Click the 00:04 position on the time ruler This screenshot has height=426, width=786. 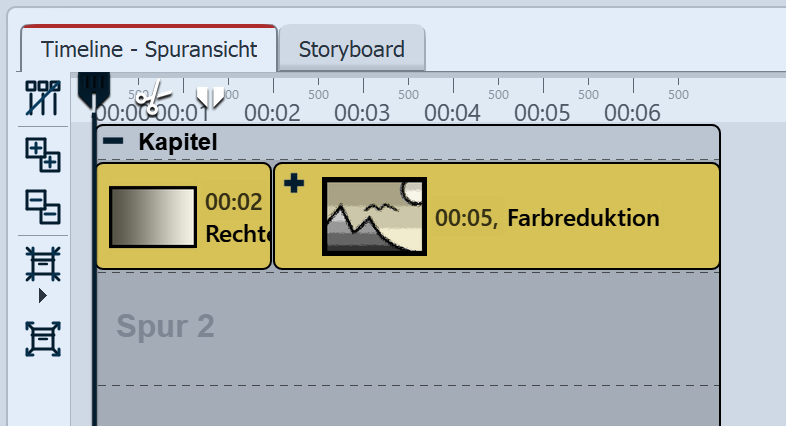click(x=452, y=112)
